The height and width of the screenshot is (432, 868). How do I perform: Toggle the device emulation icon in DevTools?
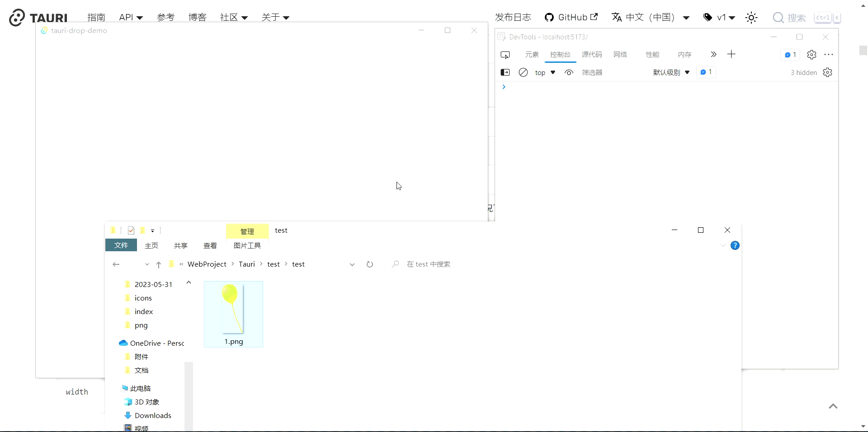pos(505,72)
